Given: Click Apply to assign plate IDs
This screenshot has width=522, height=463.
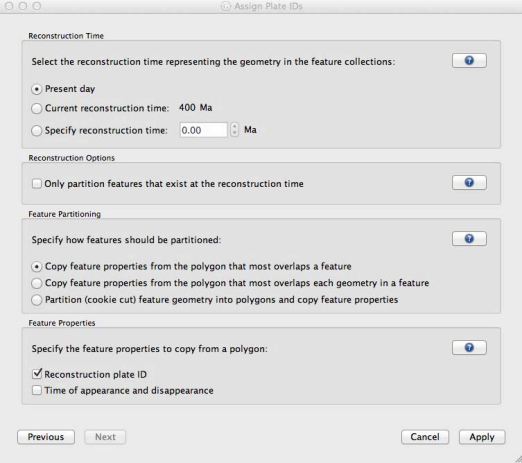Looking at the screenshot, I should click(x=482, y=437).
